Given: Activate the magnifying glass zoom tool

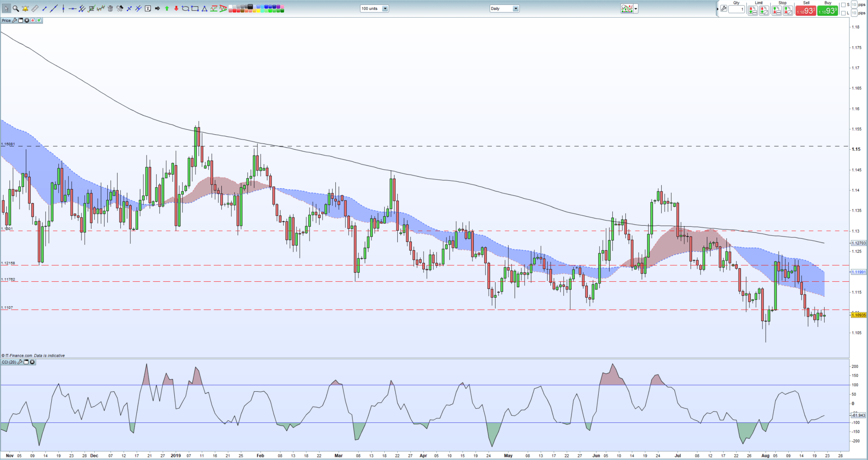Looking at the screenshot, I should pos(16,9).
